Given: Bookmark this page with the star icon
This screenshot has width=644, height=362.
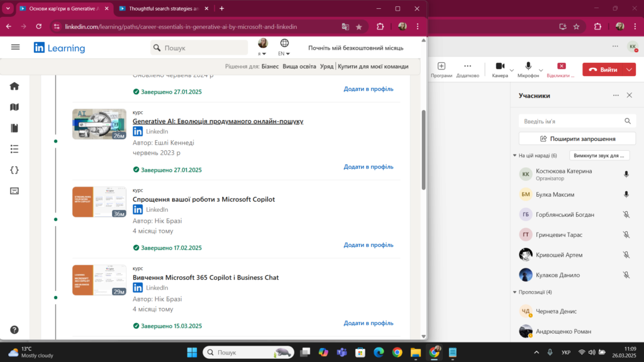Looking at the screenshot, I should (359, 26).
